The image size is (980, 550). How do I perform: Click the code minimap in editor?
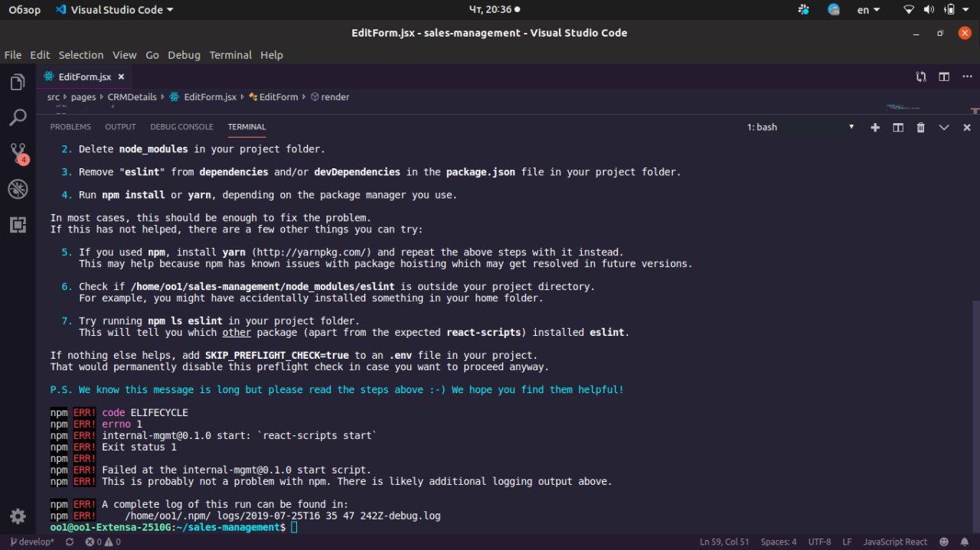pos(905,106)
